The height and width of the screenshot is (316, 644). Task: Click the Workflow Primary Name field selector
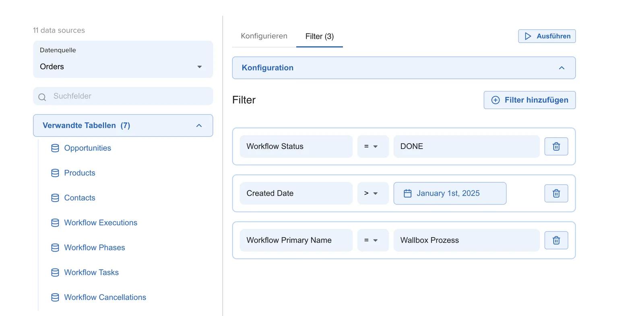coord(296,240)
